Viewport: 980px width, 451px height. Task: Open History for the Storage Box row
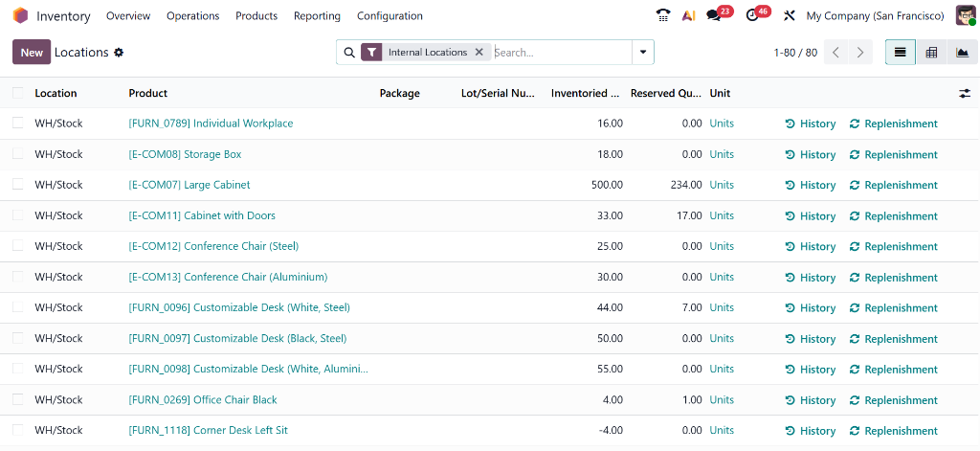pyautogui.click(x=810, y=154)
